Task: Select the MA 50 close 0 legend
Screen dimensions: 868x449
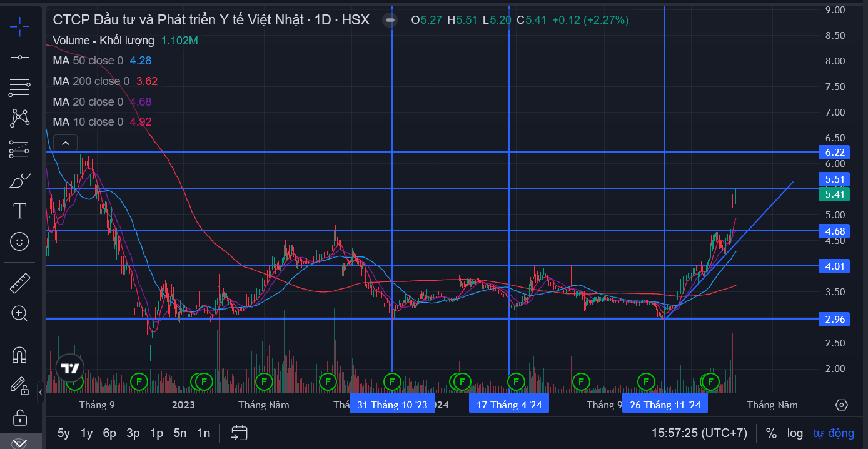Action: (88, 61)
